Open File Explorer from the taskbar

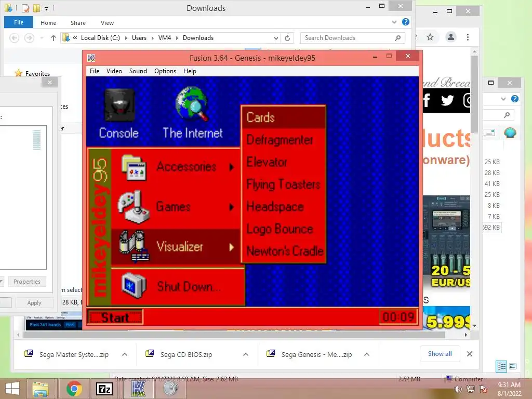click(41, 389)
